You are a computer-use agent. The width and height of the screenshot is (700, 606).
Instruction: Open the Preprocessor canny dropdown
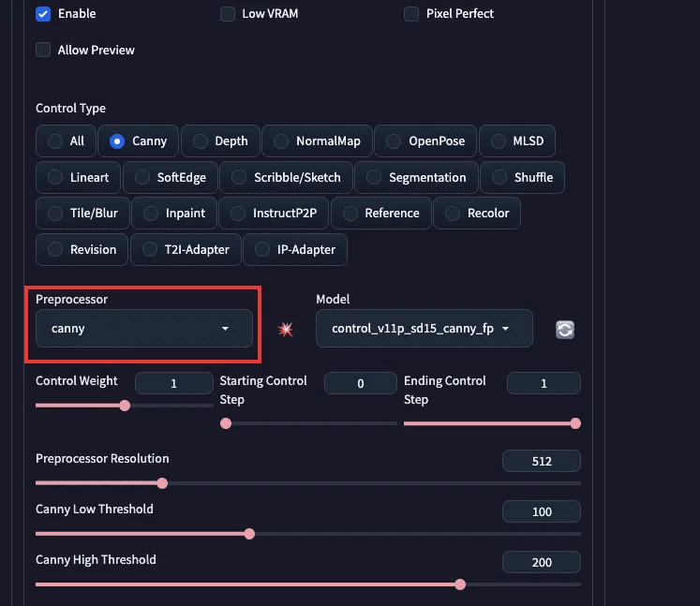(144, 329)
